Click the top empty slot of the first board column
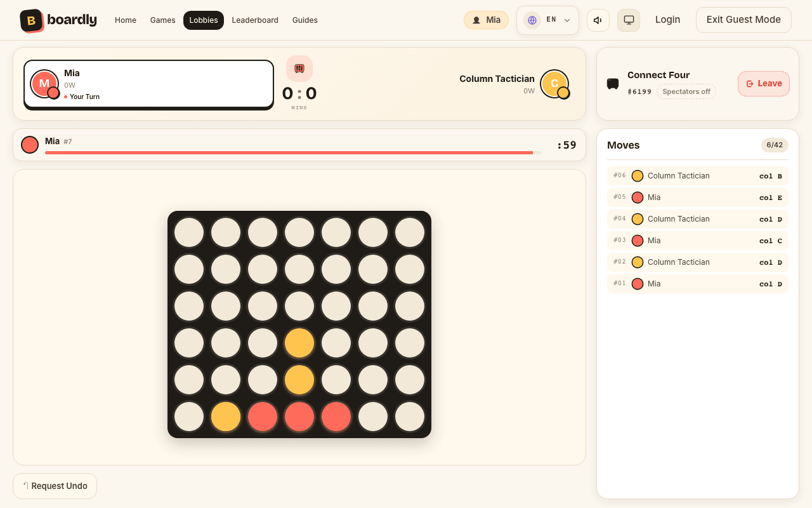 [x=189, y=232]
